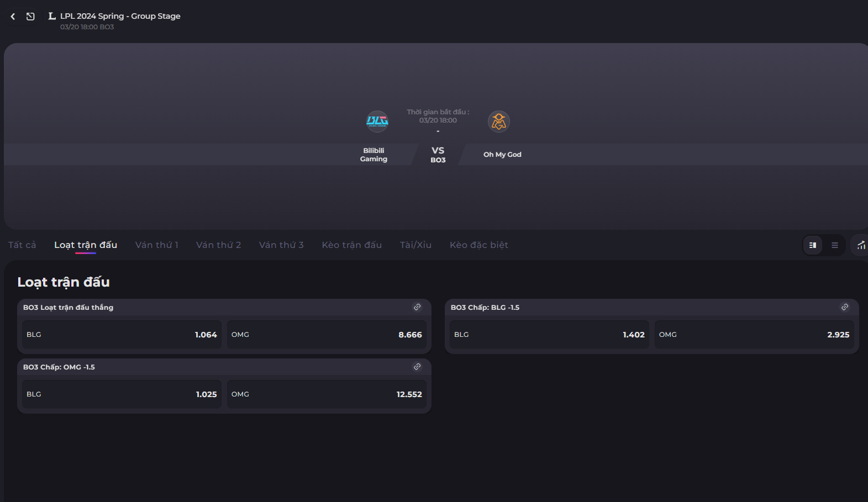This screenshot has width=868, height=502.
Task: Click the Bilibili Gaming team logo
Action: click(377, 121)
